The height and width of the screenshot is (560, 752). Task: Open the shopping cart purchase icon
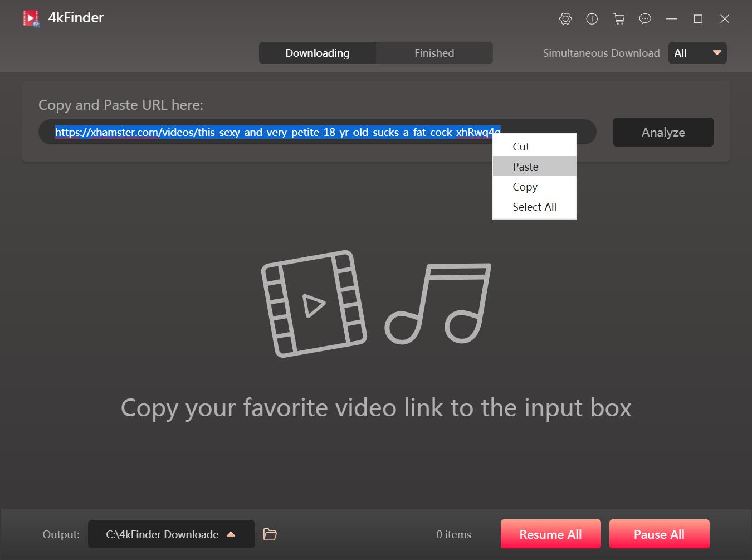click(618, 19)
